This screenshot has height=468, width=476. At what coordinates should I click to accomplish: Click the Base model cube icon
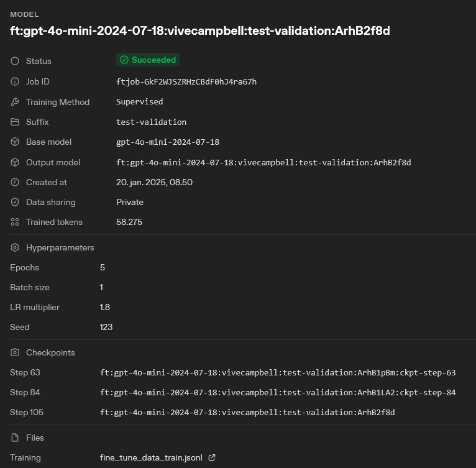tap(15, 142)
